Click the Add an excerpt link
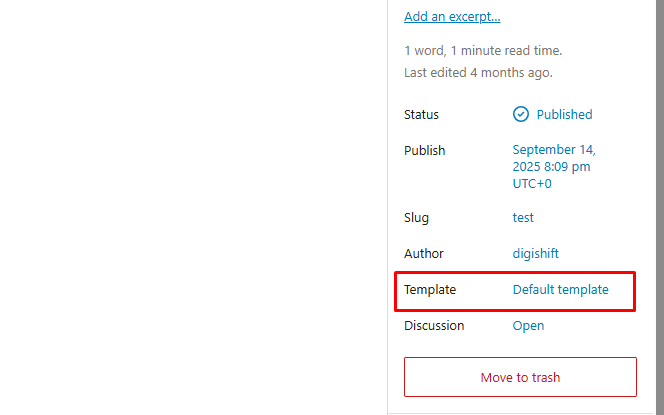 (452, 16)
